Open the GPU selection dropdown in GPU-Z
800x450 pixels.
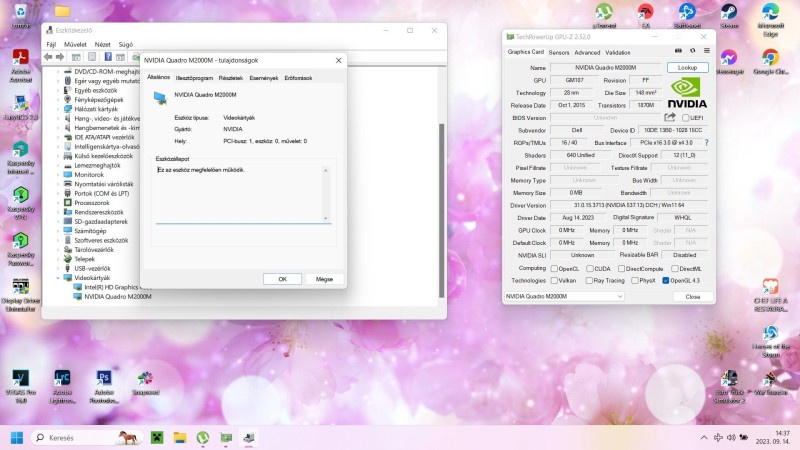564,296
